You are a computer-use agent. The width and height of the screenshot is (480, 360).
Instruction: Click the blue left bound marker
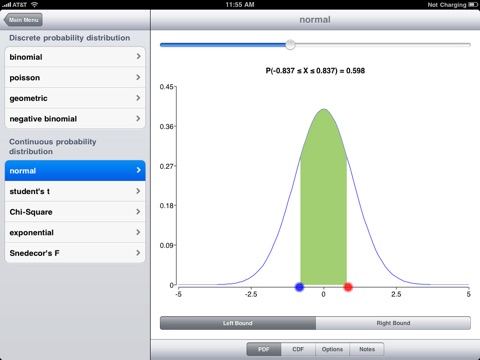[299, 287]
